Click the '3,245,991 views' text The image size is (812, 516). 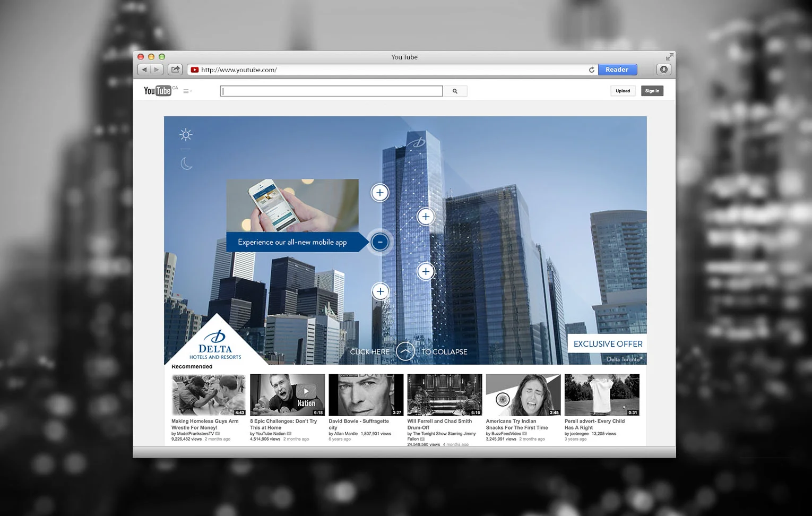(501, 439)
